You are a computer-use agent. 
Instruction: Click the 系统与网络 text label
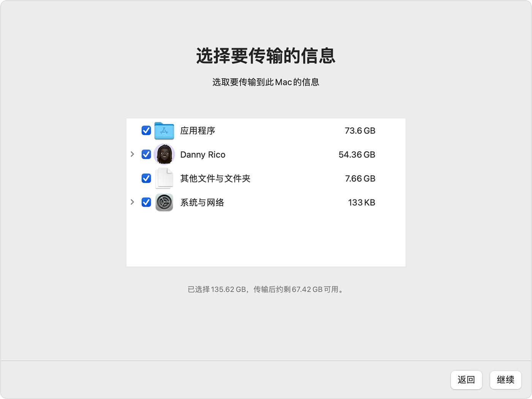[202, 203]
